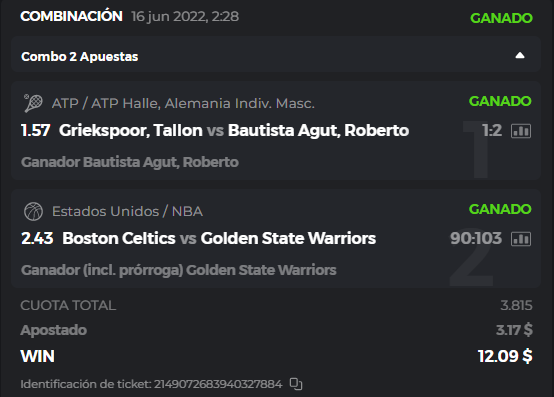Select the Griekspoor, Tallon vs Bautista Agut match

[234, 130]
